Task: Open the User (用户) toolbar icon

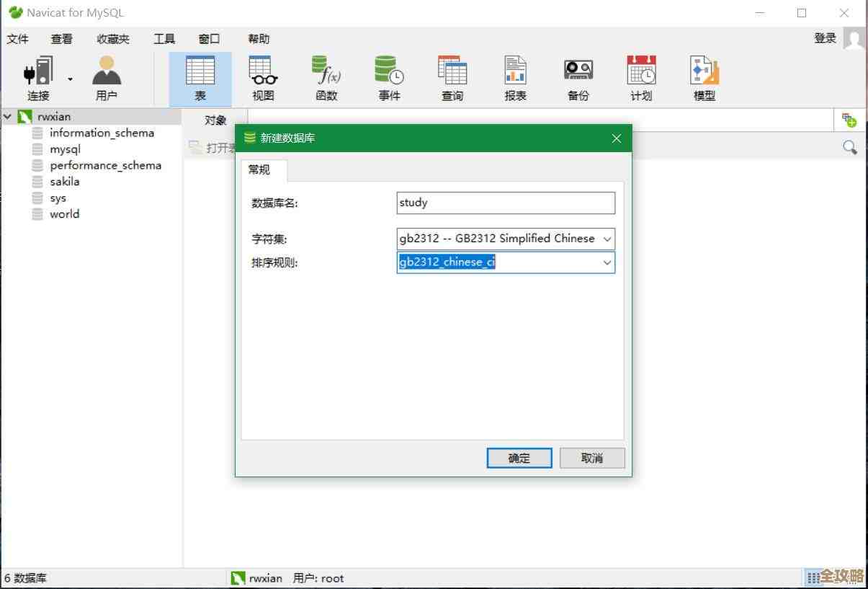Action: [107, 79]
